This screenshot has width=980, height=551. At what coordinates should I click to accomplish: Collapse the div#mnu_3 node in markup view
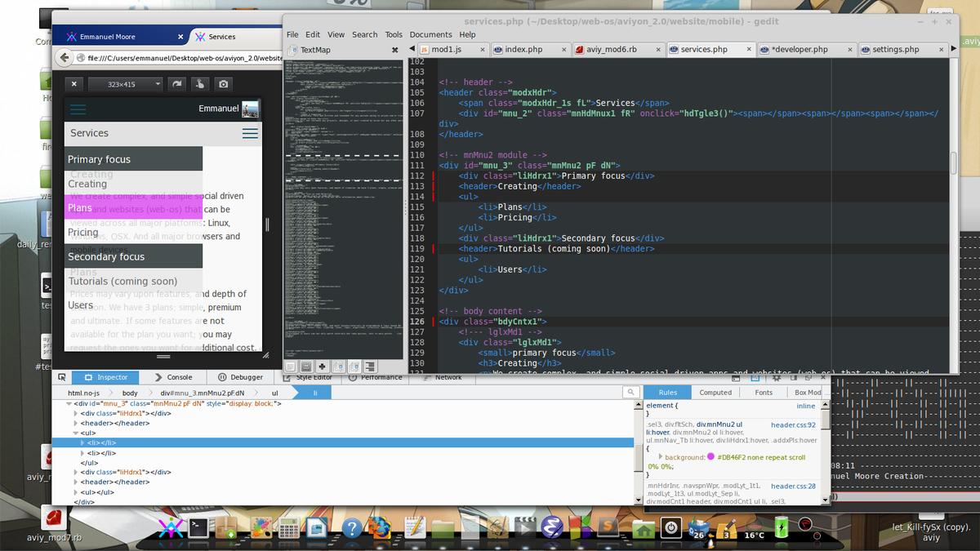pos(69,403)
